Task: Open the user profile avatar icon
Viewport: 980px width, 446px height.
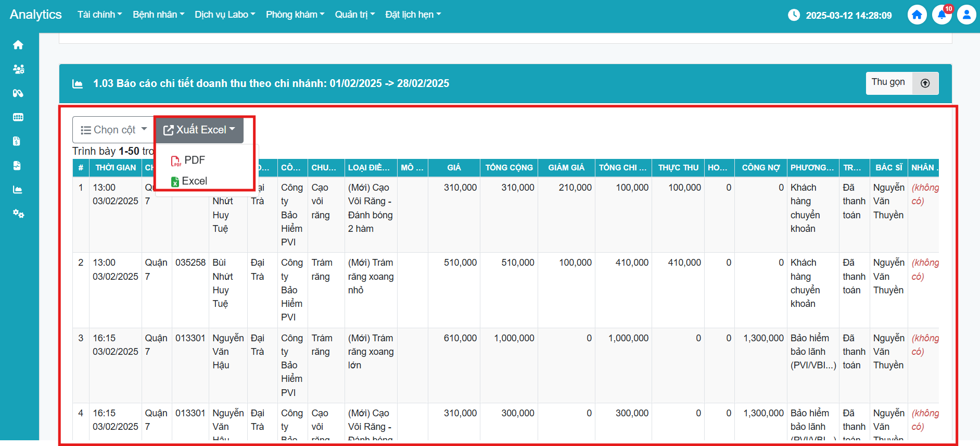Action: pyautogui.click(x=966, y=15)
